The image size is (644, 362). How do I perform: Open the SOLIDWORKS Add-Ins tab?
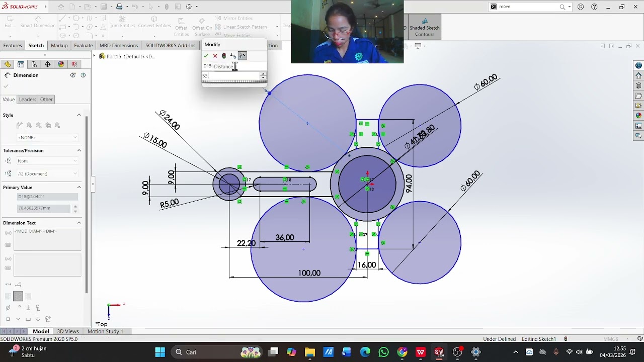point(170,45)
